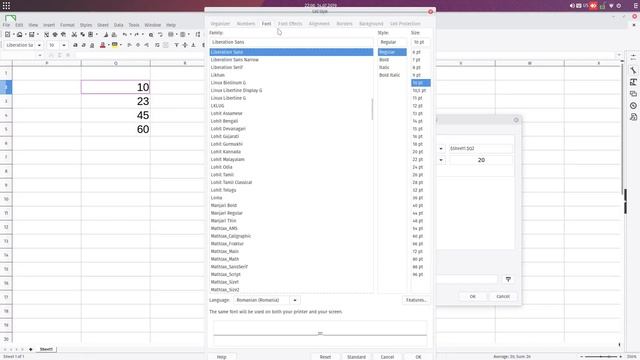
Task: Open dropdown beside the value 20 field
Action: pos(441,160)
